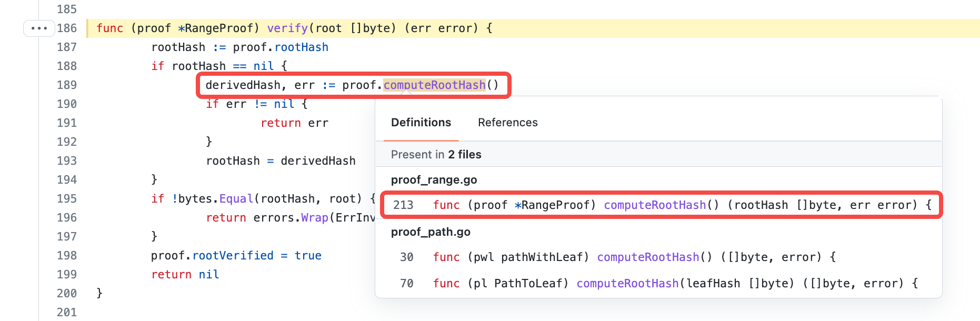Viewport: 980px width, 321px height.
Task: Click line number 186 in the gutter
Action: coord(67,28)
